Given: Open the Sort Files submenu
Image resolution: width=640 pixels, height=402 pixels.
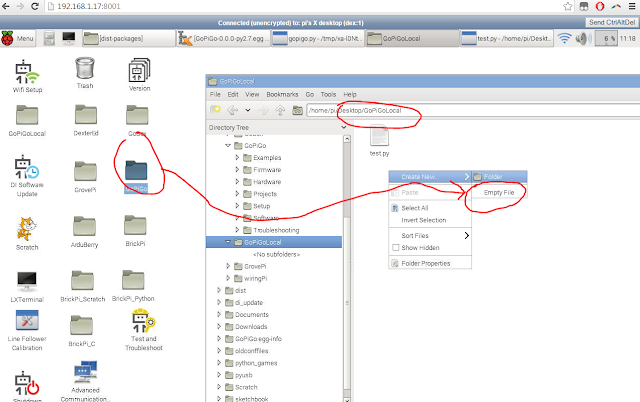Looking at the screenshot, I should pos(430,235).
